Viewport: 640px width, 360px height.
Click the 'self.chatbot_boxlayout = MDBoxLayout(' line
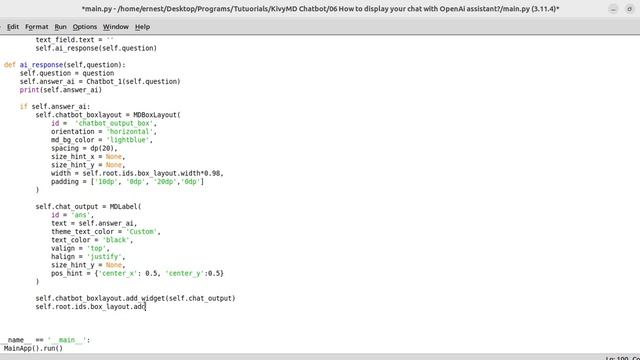[x=108, y=115]
